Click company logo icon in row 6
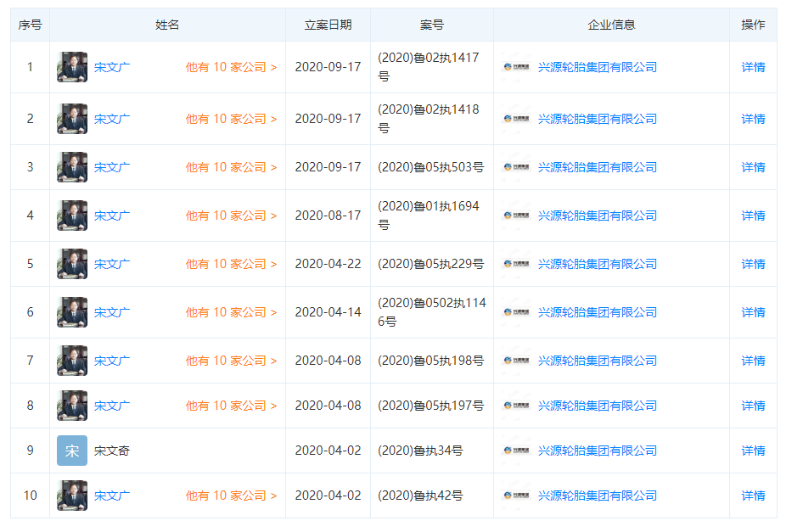This screenshot has height=532, width=786. (517, 312)
